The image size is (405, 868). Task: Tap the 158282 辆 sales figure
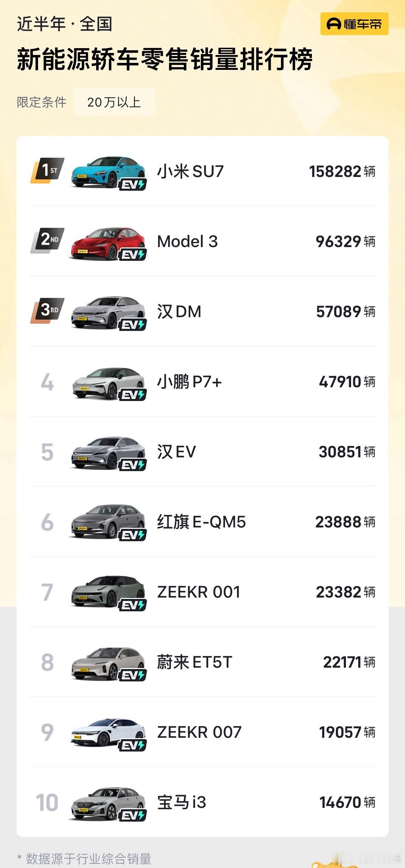pyautogui.click(x=342, y=171)
